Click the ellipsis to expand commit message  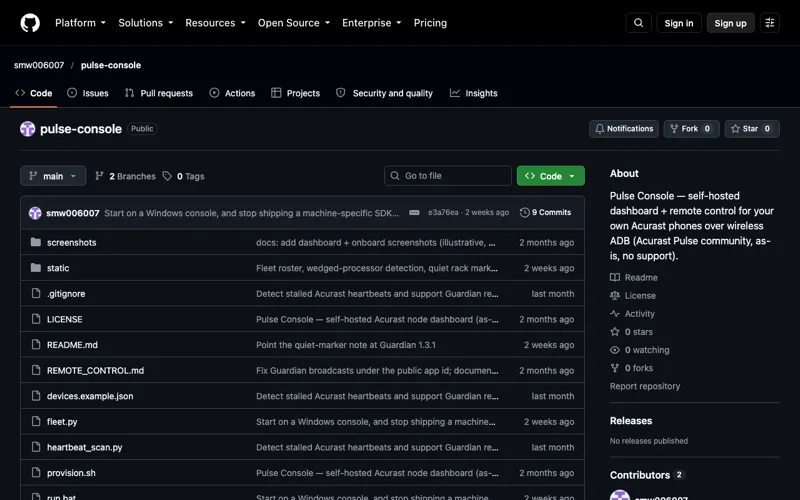(414, 213)
